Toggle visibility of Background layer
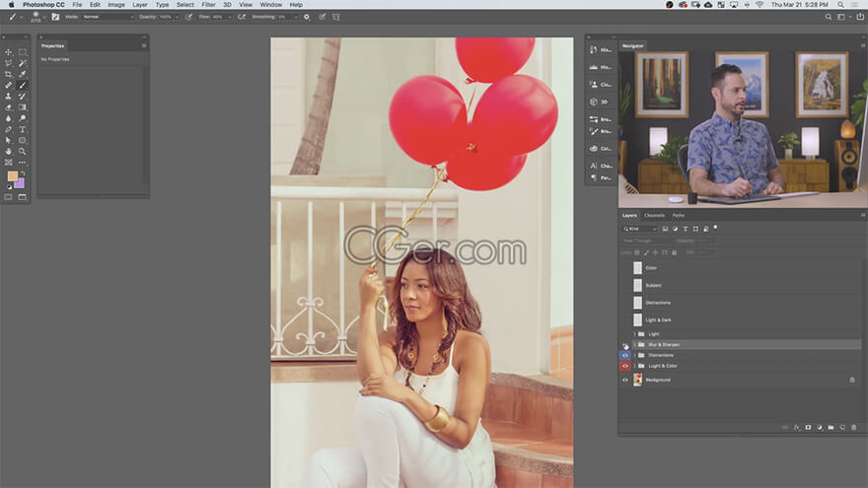This screenshot has width=868, height=488. 625,381
